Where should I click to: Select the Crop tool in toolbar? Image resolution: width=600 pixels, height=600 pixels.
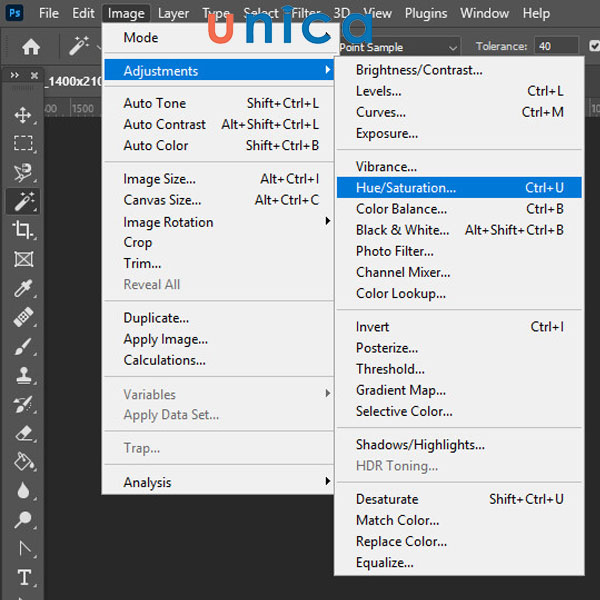[24, 230]
